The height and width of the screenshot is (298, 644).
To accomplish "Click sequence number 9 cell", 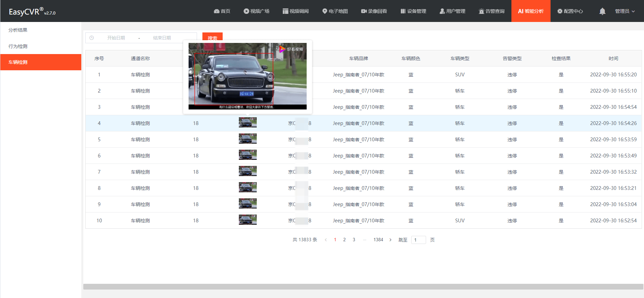I will tap(99, 204).
